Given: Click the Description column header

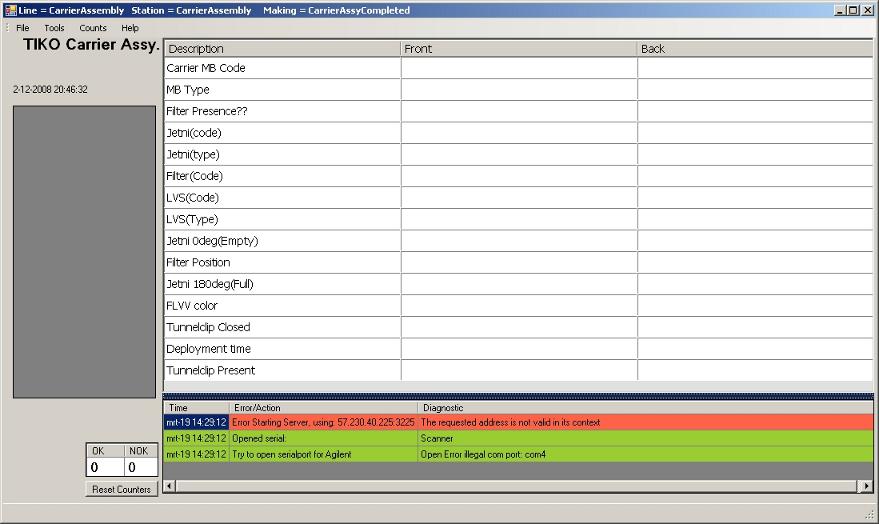Looking at the screenshot, I should pos(283,49).
